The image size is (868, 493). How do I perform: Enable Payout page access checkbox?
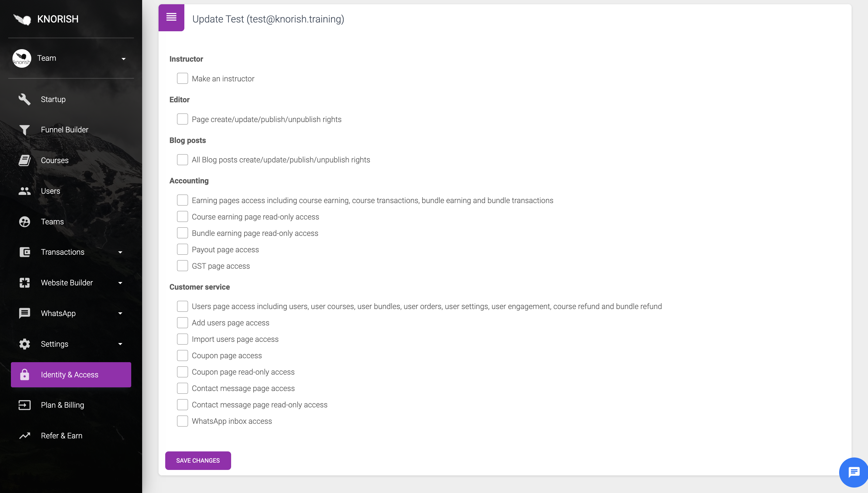[x=182, y=249]
